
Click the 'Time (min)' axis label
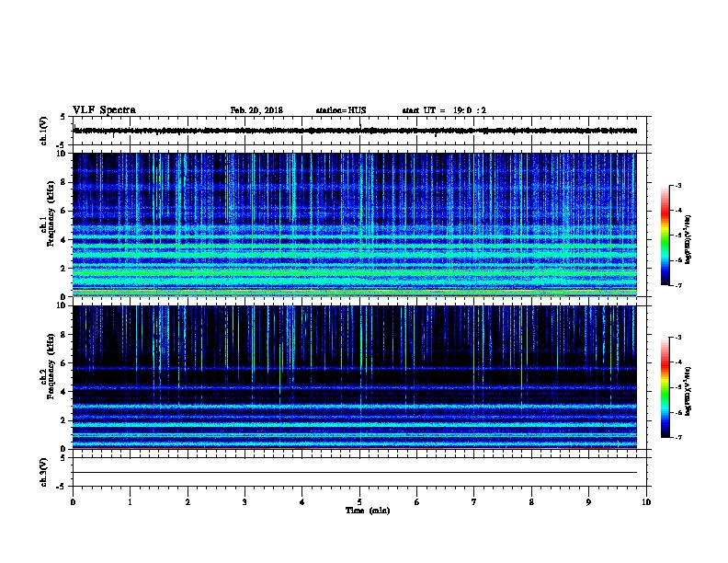point(368,511)
